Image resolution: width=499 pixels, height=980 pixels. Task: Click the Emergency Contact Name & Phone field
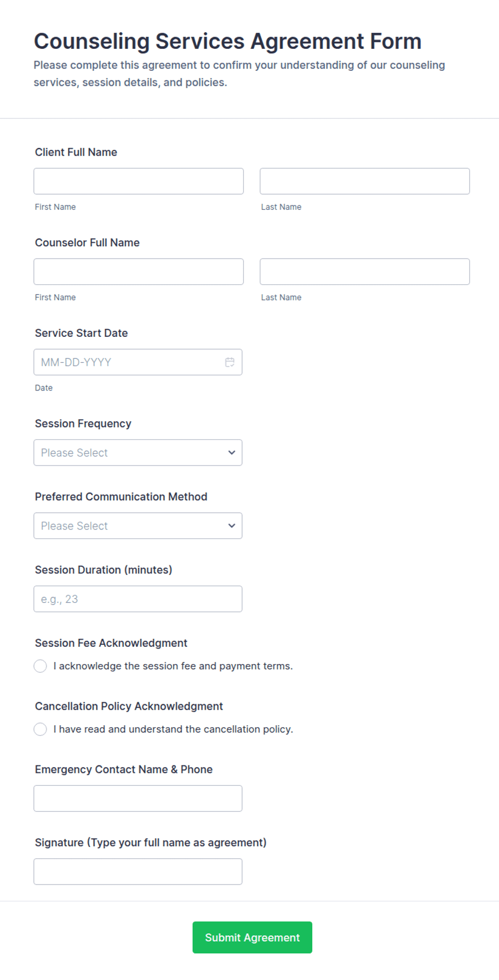[x=138, y=799]
